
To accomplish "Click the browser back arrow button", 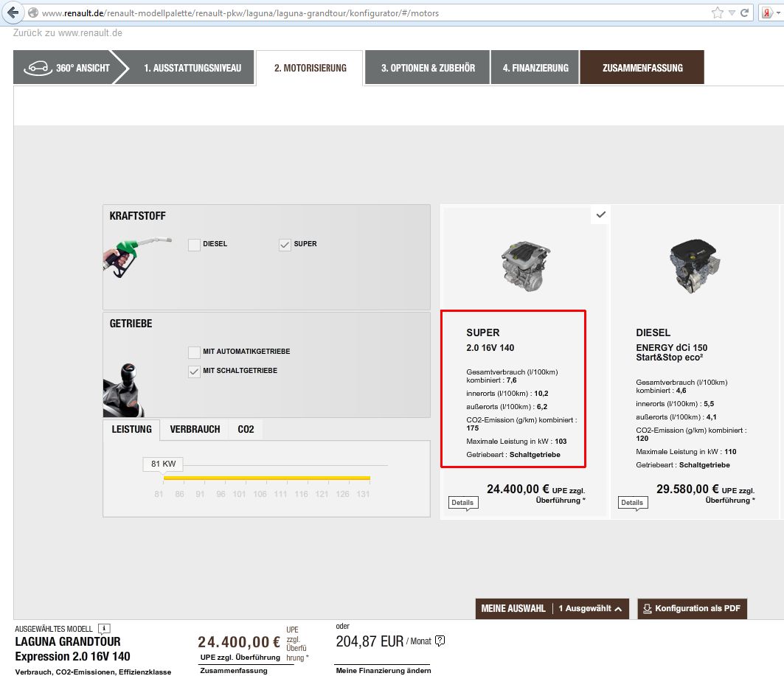I will pos(13,13).
